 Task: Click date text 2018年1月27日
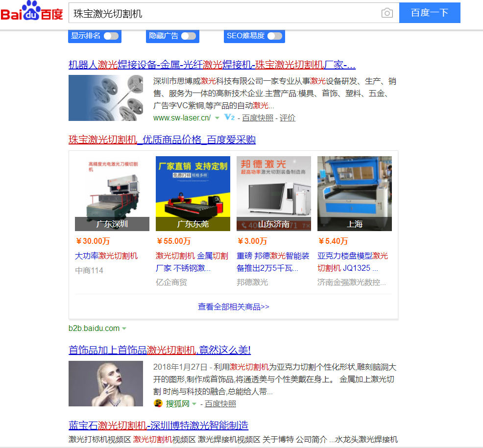click(x=180, y=367)
